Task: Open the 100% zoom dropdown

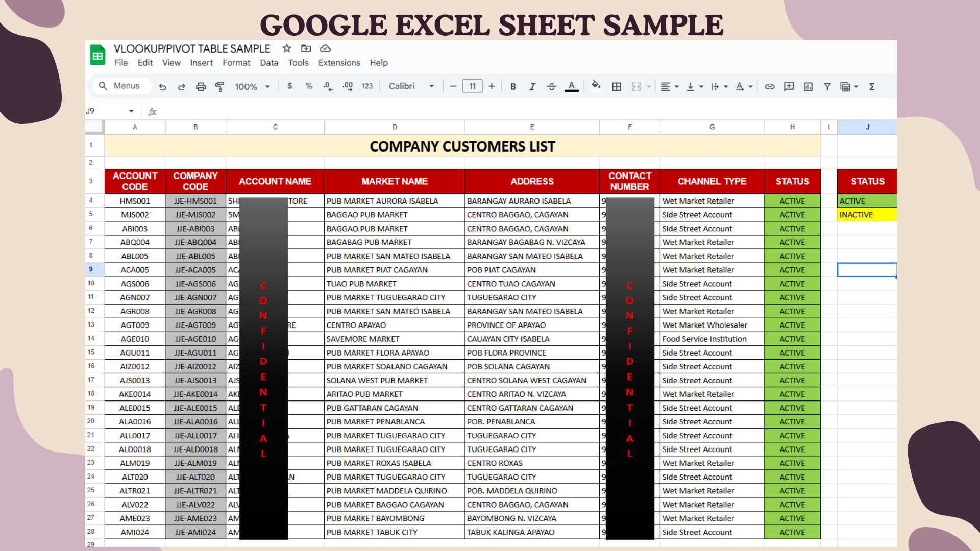Action: pos(252,87)
